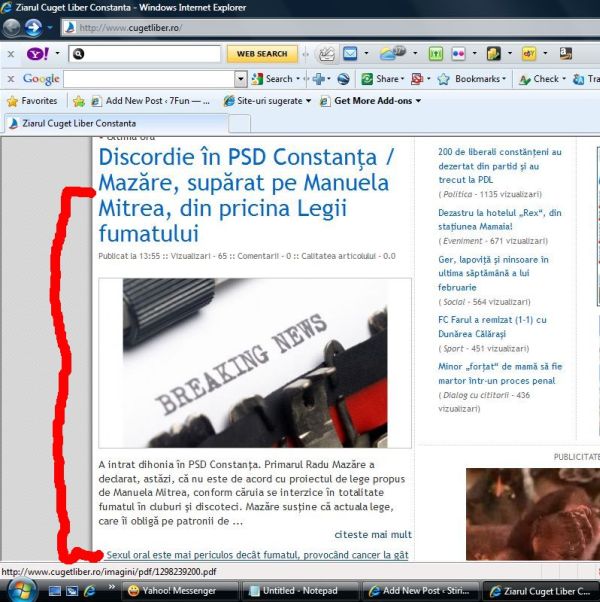Click the browser Back button
Screen dimensions: 600x602
click(13, 27)
